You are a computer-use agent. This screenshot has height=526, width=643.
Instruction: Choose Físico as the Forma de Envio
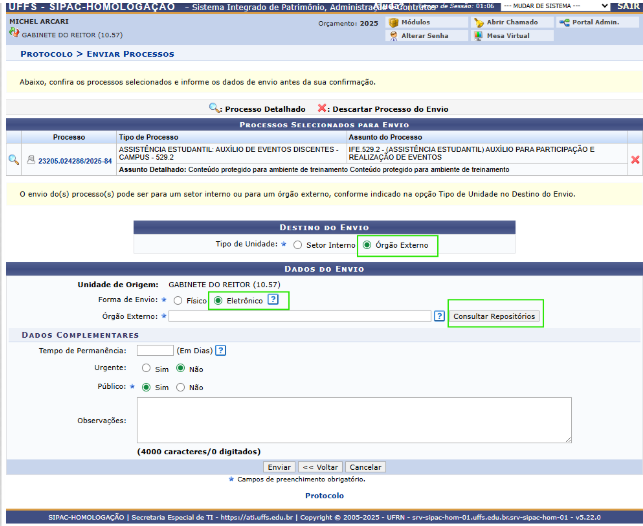coord(178,299)
